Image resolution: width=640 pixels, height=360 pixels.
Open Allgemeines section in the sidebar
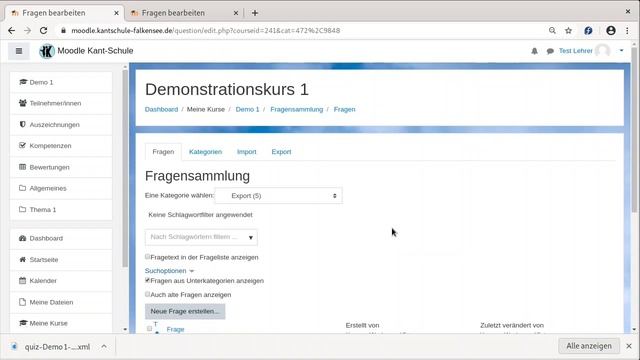point(61,189)
